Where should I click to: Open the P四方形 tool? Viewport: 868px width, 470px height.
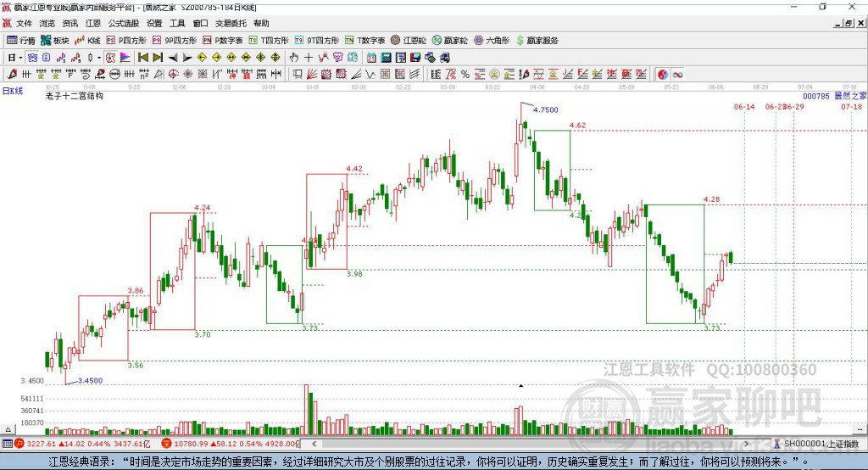click(126, 41)
